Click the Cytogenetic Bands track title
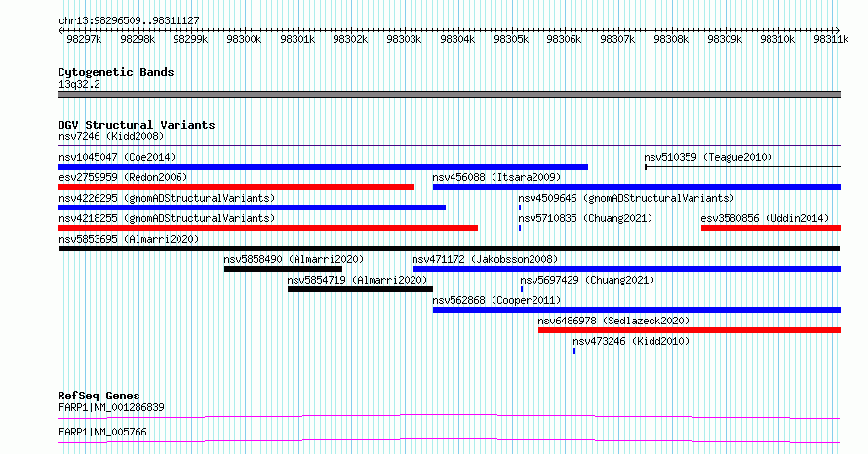The image size is (868, 454). [116, 72]
